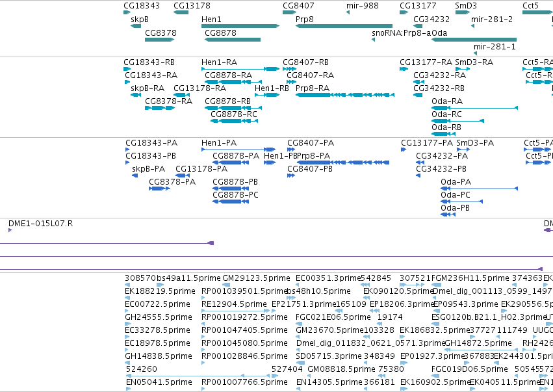Select the Oda-PC protein label
The width and height of the screenshot is (553, 392).
pyautogui.click(x=456, y=195)
